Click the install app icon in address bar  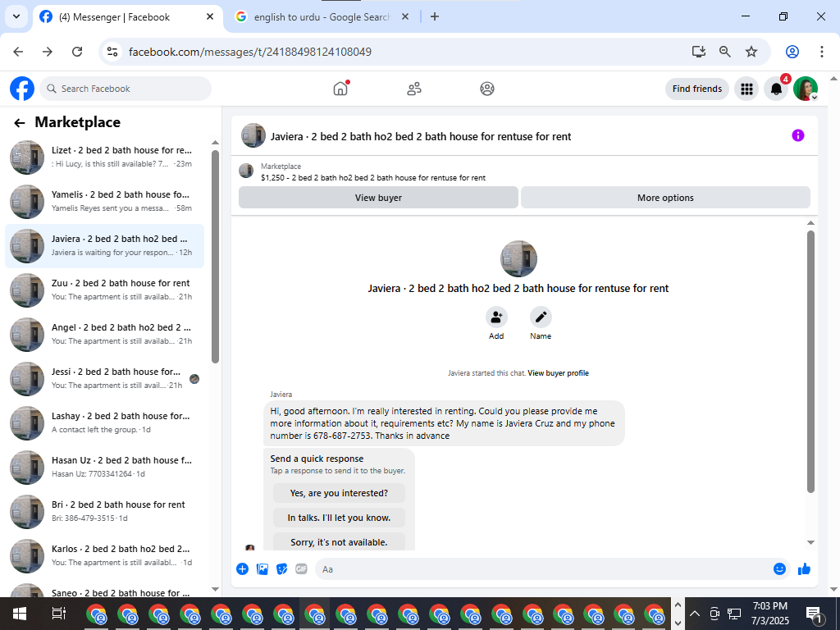pyautogui.click(x=699, y=52)
